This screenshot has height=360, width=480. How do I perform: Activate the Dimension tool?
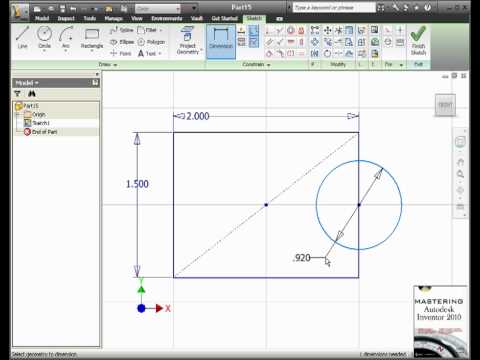click(221, 41)
